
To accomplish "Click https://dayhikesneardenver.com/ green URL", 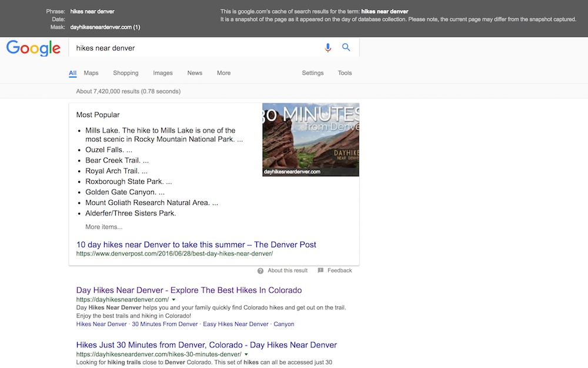I will [123, 300].
